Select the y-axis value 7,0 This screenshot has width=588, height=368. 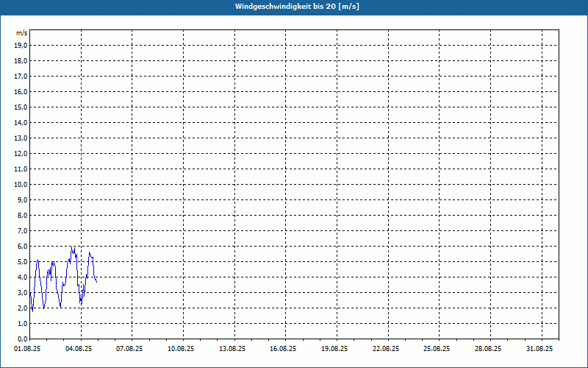tap(22, 230)
